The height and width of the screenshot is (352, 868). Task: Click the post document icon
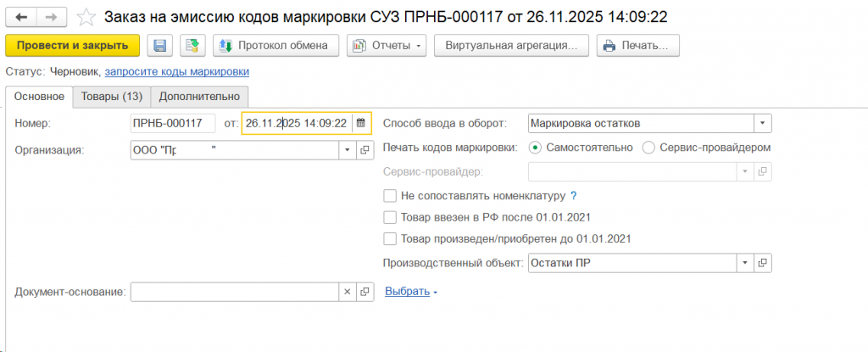(192, 46)
